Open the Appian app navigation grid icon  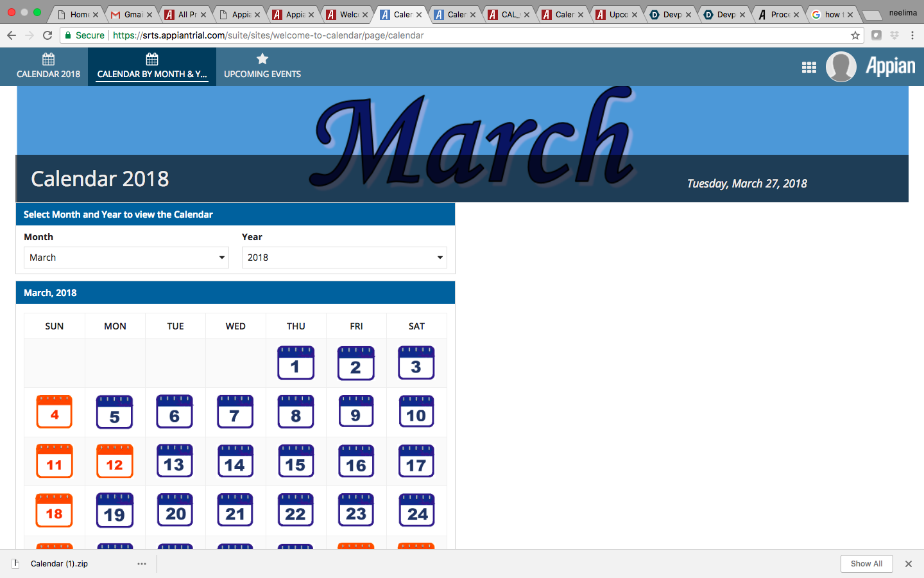[x=809, y=67]
